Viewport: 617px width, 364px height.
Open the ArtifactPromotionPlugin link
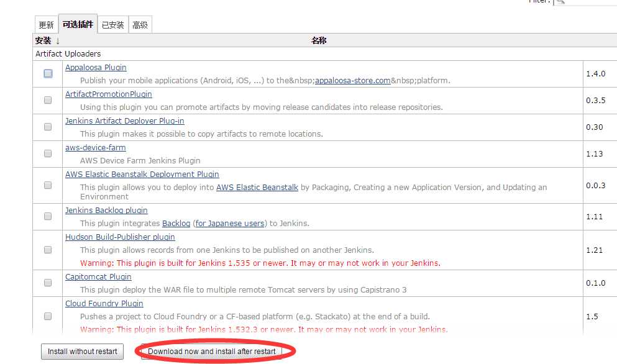(109, 94)
